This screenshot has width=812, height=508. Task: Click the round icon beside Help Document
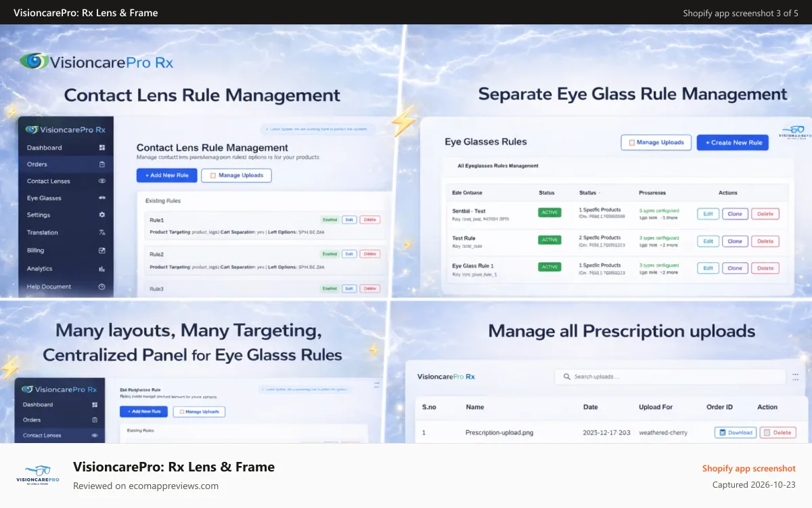pos(102,287)
